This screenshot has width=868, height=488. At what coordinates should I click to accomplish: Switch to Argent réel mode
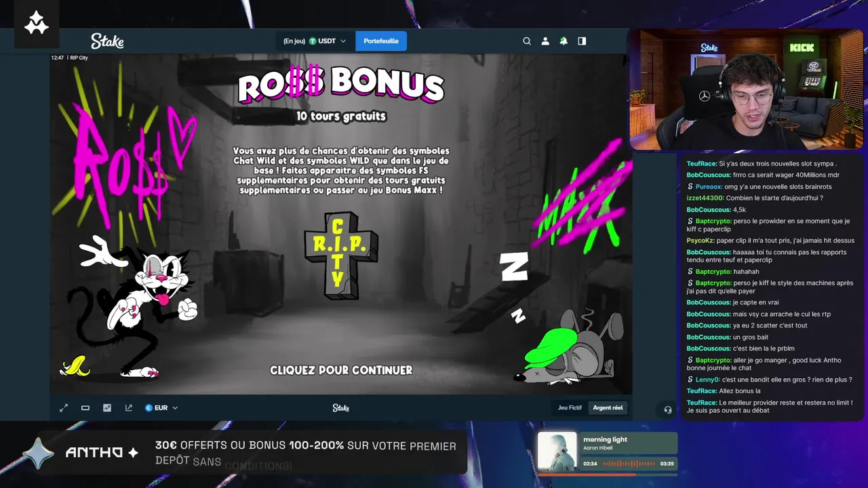pyautogui.click(x=608, y=408)
